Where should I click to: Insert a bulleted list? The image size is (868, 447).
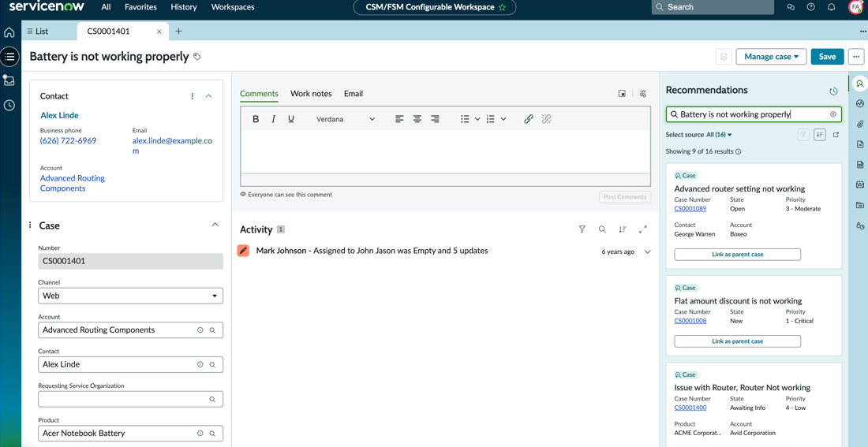pyautogui.click(x=465, y=119)
